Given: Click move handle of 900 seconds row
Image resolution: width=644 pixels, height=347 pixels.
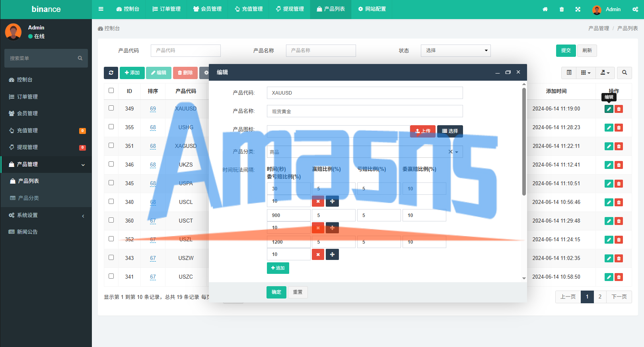Looking at the screenshot, I should click(332, 228).
